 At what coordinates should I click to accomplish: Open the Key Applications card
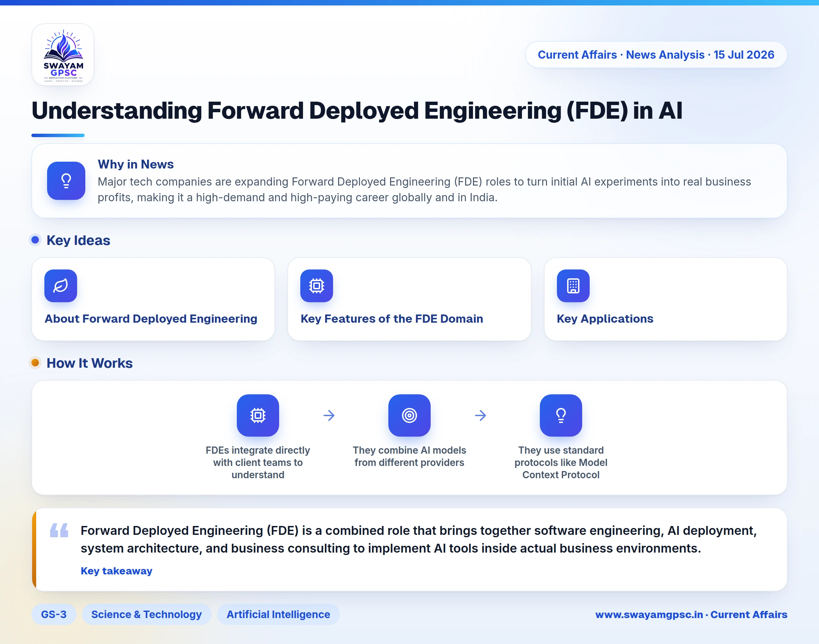(665, 299)
